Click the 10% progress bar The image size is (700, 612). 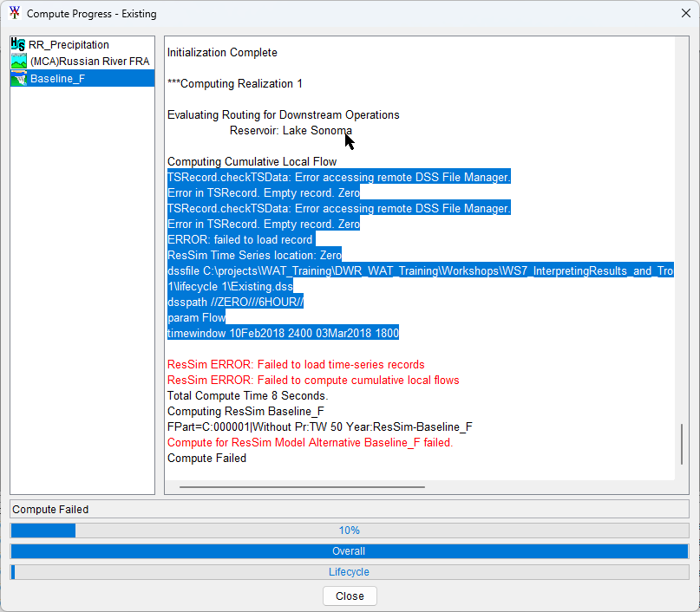(x=349, y=531)
